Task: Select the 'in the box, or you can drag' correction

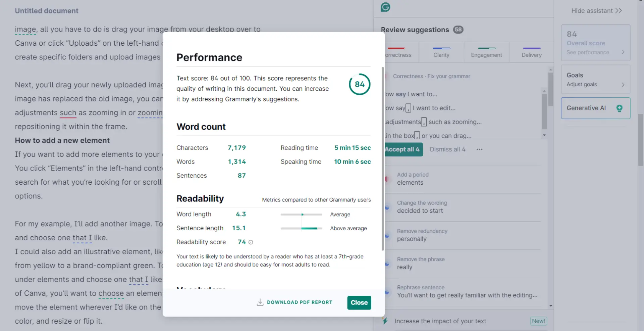Action: (428, 136)
